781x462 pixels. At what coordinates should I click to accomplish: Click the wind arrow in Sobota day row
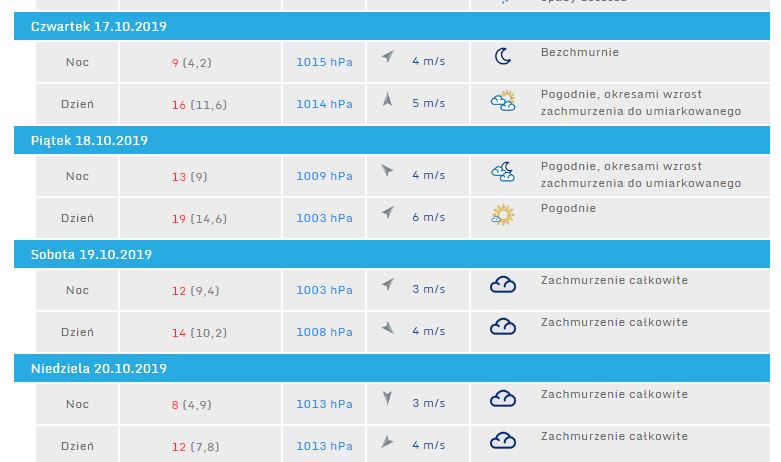point(388,328)
